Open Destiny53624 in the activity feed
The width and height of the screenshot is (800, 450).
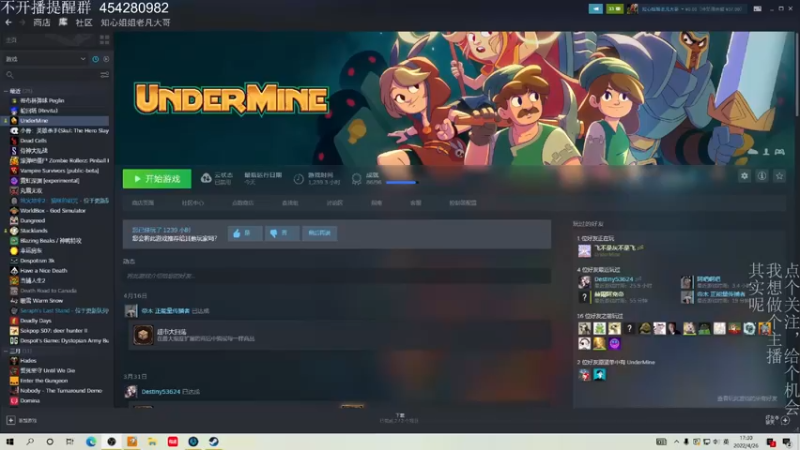(x=161, y=392)
